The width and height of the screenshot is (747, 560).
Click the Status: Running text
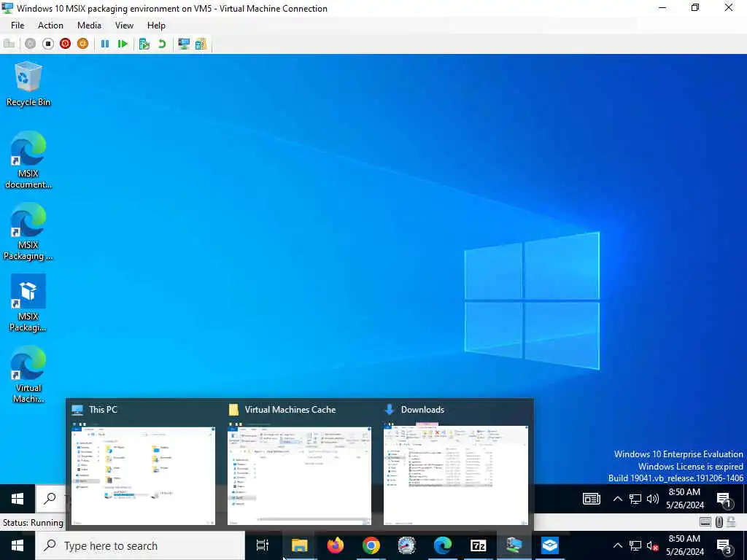pyautogui.click(x=33, y=522)
